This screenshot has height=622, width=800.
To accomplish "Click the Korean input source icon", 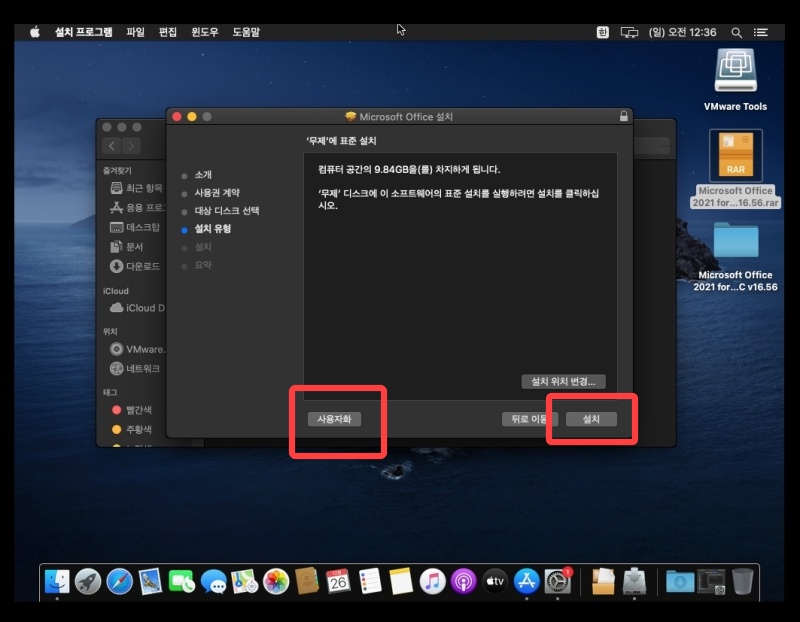I will (603, 32).
